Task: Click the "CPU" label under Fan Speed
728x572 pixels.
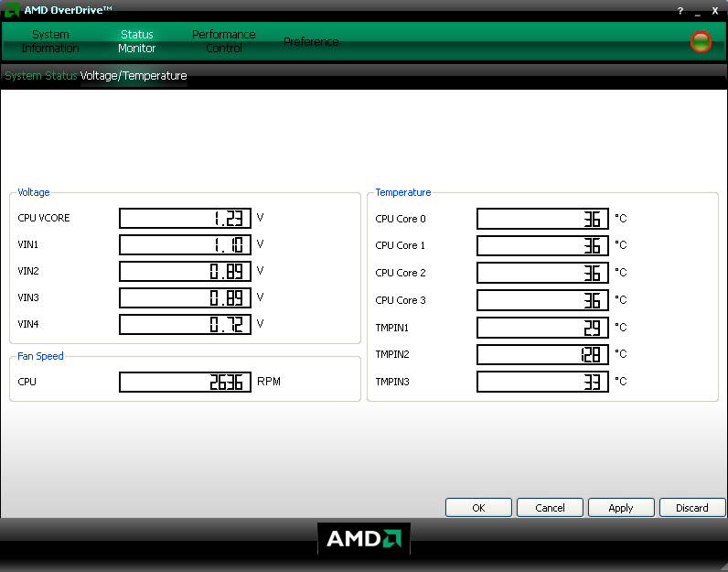Action: click(27, 382)
